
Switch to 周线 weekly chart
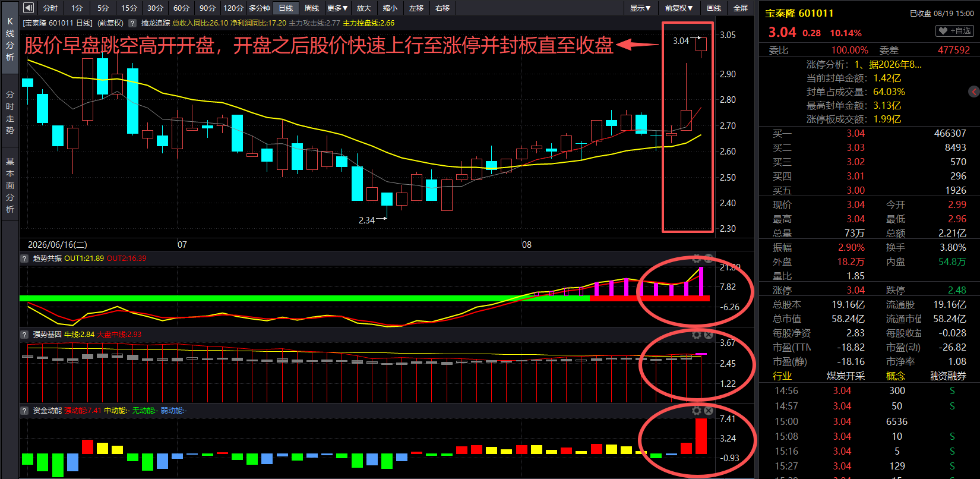coord(312,8)
